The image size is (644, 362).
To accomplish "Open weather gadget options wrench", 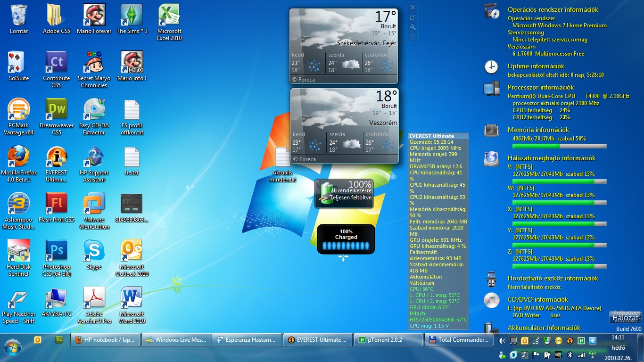I will tap(413, 27).
